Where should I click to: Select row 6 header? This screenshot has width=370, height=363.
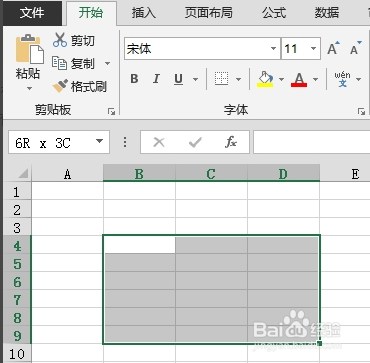(x=17, y=282)
